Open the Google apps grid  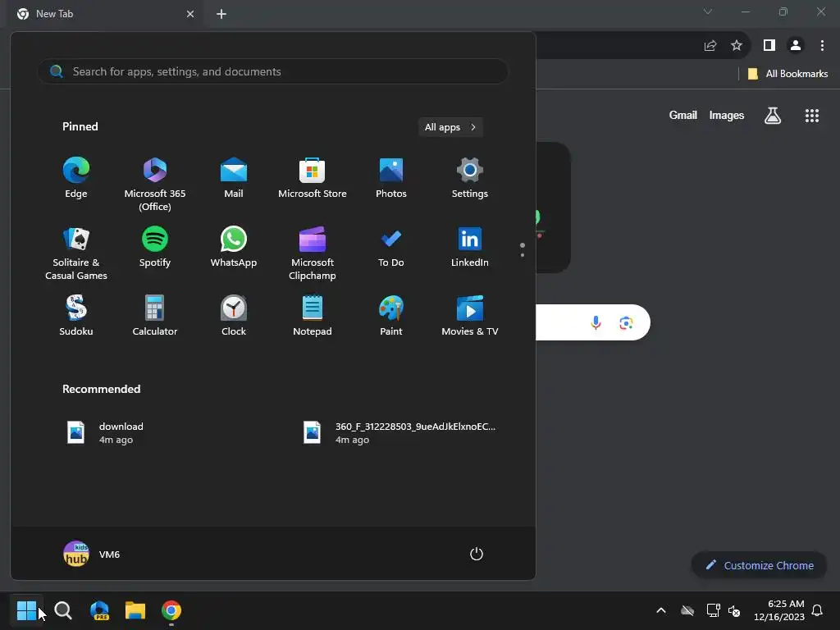(812, 115)
